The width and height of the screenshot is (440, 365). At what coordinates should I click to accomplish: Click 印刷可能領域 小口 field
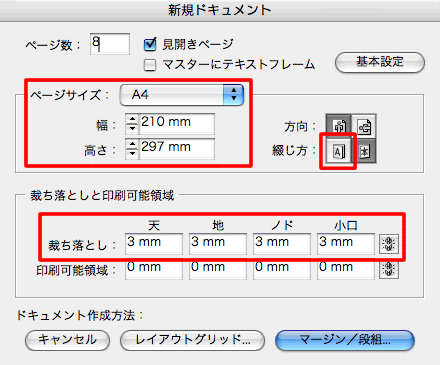pyautogui.click(x=346, y=270)
